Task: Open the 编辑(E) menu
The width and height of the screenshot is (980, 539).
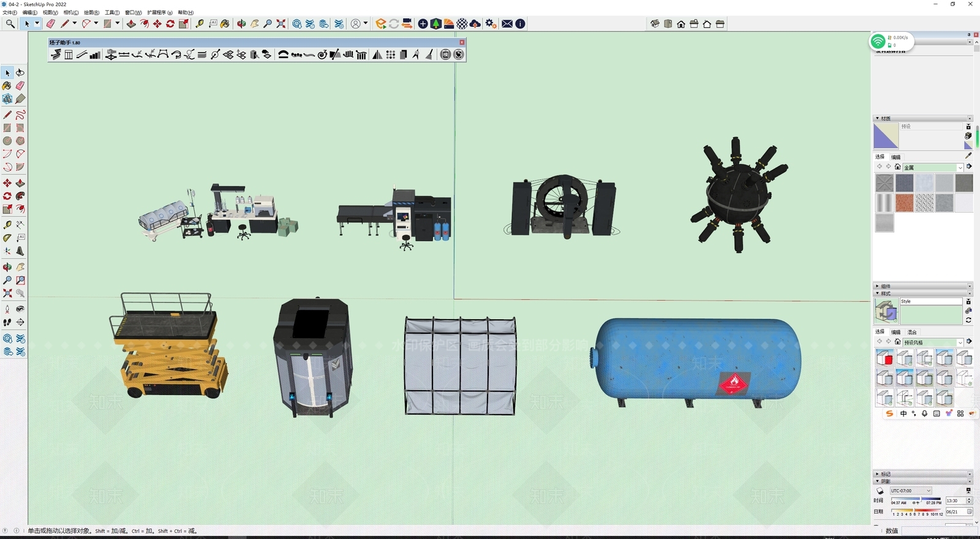Action: coord(30,12)
